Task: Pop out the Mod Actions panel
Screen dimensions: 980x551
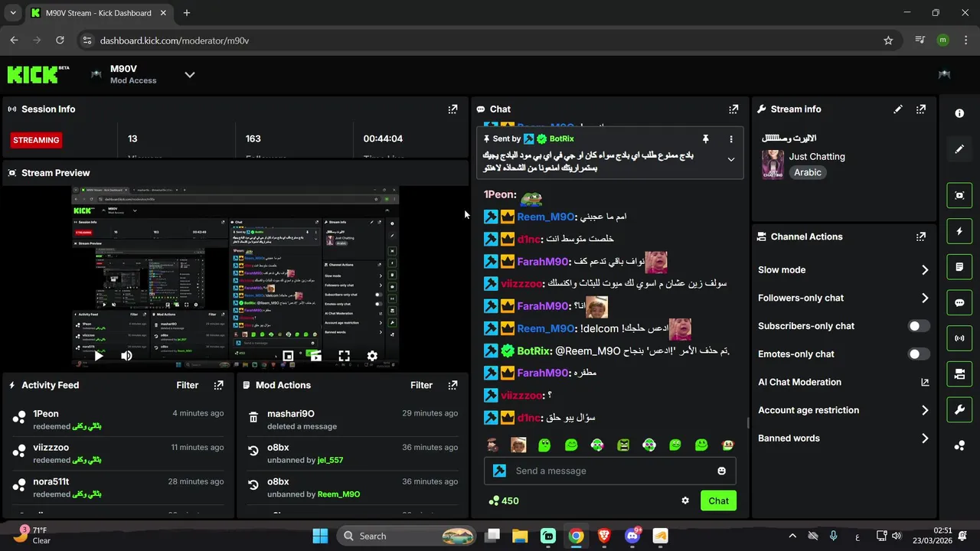Action: [452, 385]
